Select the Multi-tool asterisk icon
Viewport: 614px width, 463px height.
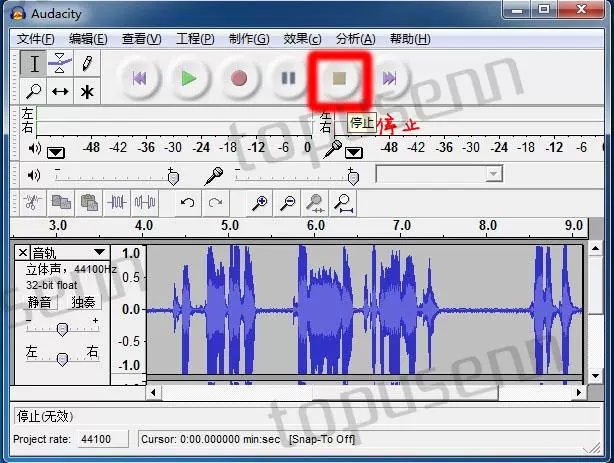tap(87, 91)
